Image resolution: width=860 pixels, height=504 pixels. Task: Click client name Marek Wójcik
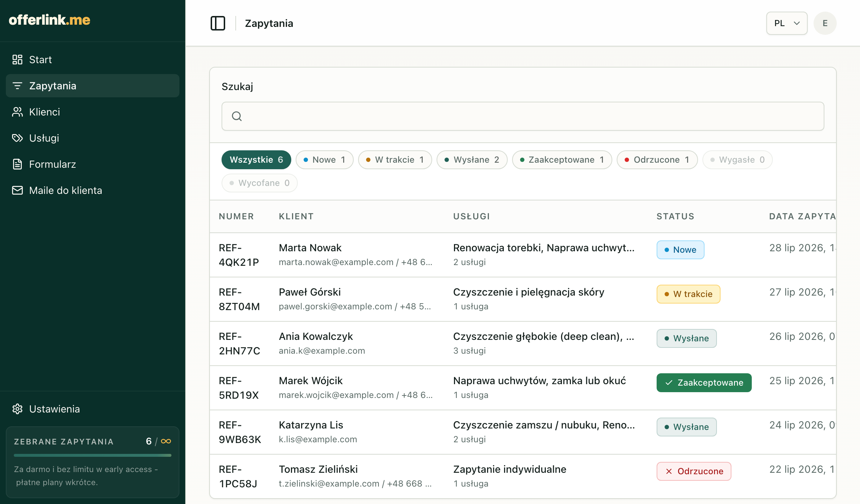coord(311,381)
